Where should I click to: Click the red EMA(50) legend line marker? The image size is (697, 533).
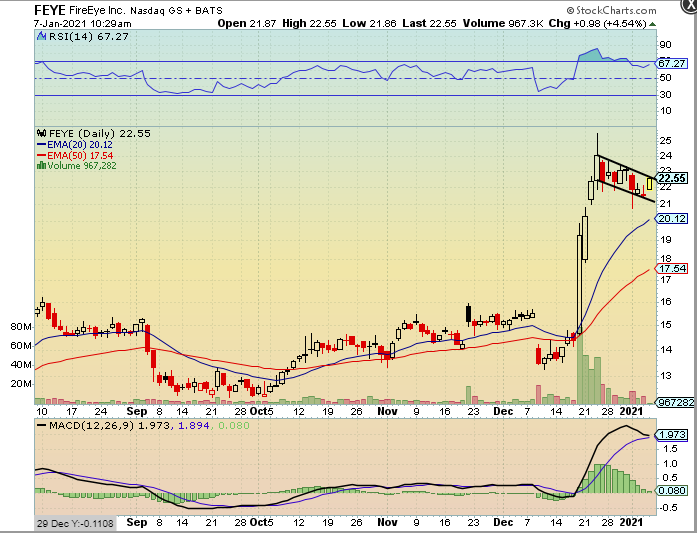[x=42, y=156]
